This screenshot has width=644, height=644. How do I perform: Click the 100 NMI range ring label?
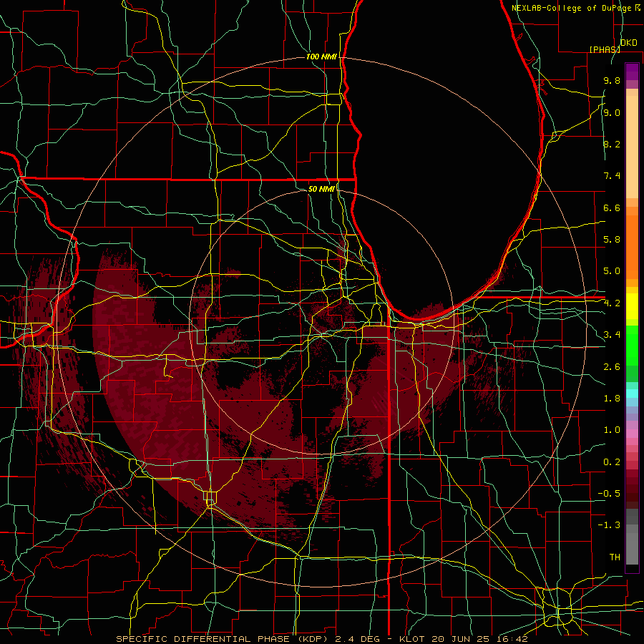321,57
